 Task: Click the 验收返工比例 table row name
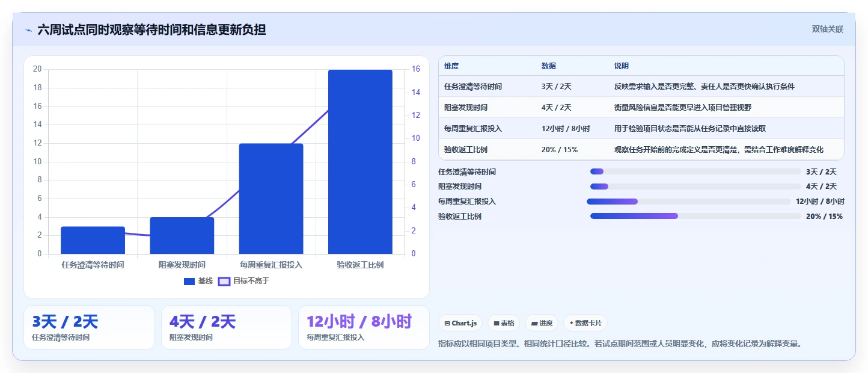click(466, 150)
